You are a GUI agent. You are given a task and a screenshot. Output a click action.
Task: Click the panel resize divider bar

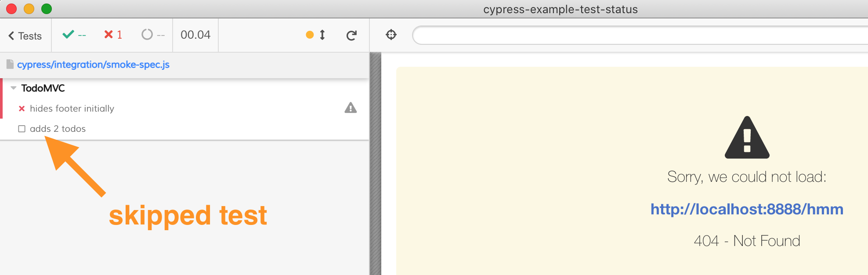[375, 163]
